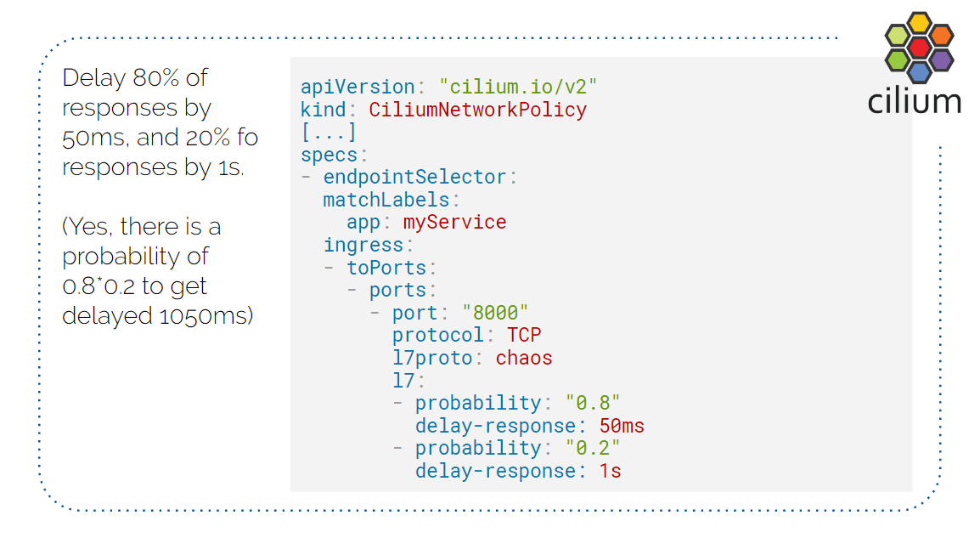The width and height of the screenshot is (980, 549).
Task: Click the collapsed [...] placeholder in the code
Action: point(329,133)
